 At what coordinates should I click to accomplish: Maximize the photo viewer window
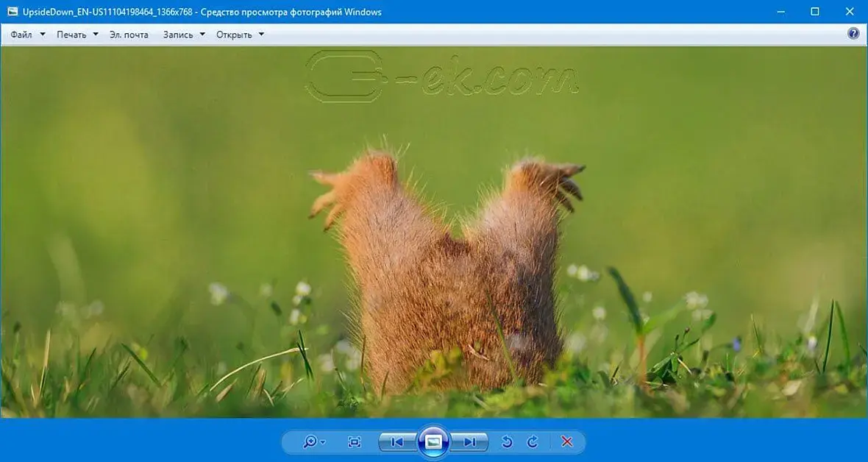tap(815, 11)
